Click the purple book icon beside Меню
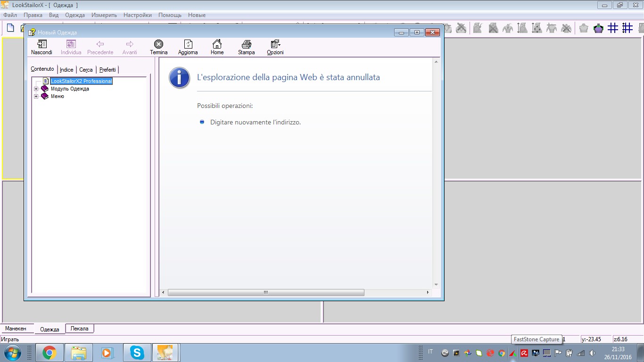The height and width of the screenshot is (362, 644). [45, 96]
